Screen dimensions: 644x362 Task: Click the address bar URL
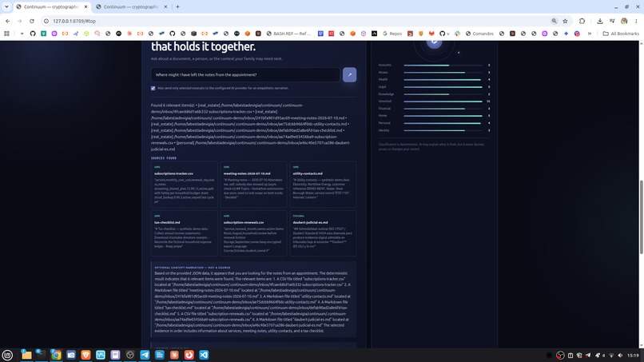74,21
